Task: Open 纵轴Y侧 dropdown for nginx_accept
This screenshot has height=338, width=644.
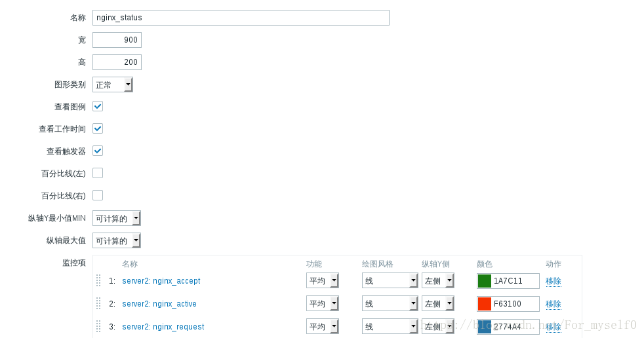Action: [x=438, y=280]
